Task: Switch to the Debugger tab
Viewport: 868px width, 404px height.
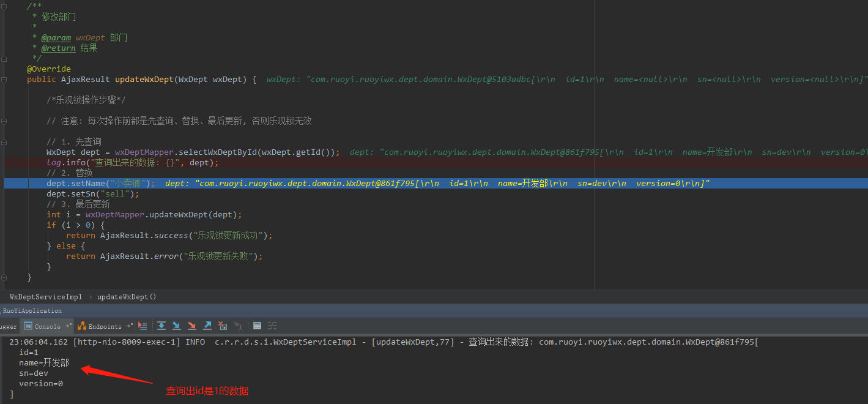Action: [5, 326]
